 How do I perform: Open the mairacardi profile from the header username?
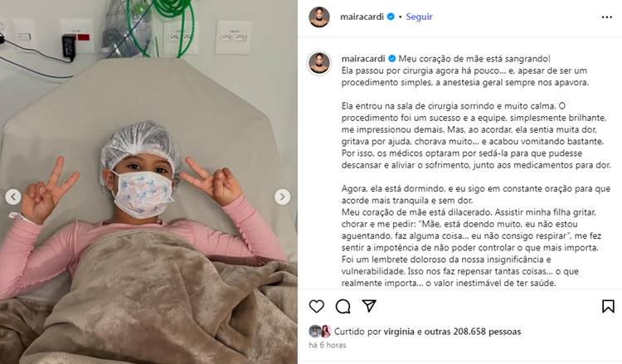(362, 17)
